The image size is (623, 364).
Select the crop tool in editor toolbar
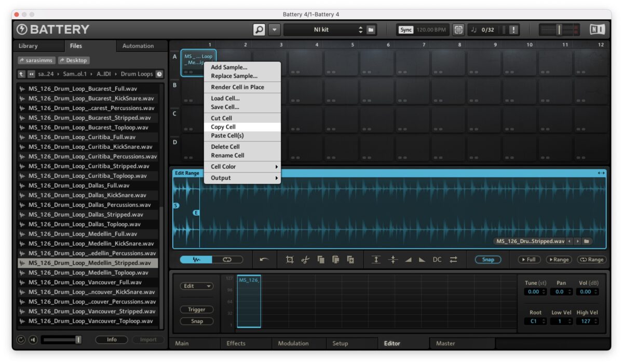pos(290,260)
